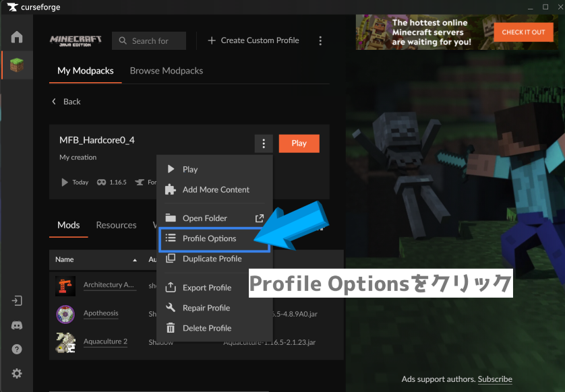Click the Minecraft servers ad banner text
565x392 pixels.
(x=432, y=32)
